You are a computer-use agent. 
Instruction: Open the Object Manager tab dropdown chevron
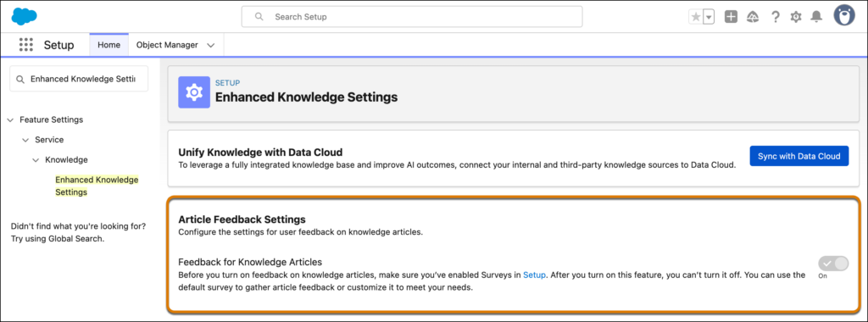click(x=210, y=46)
